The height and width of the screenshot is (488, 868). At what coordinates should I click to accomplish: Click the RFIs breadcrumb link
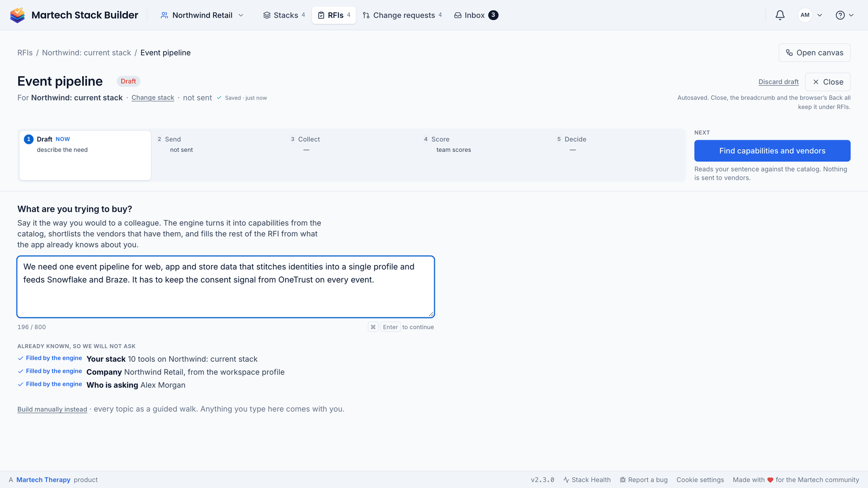(25, 53)
